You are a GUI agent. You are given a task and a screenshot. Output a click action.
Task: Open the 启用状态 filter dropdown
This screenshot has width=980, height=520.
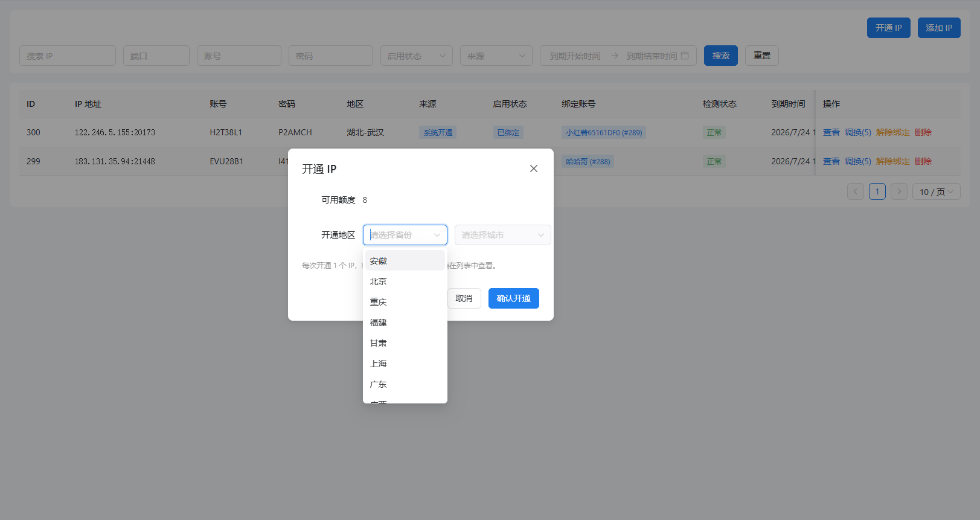tap(417, 56)
